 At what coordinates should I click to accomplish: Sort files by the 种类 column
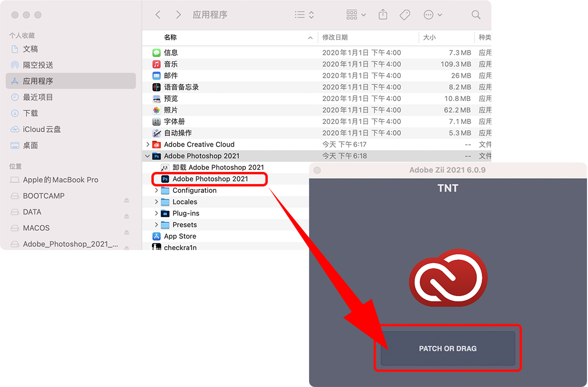(485, 37)
